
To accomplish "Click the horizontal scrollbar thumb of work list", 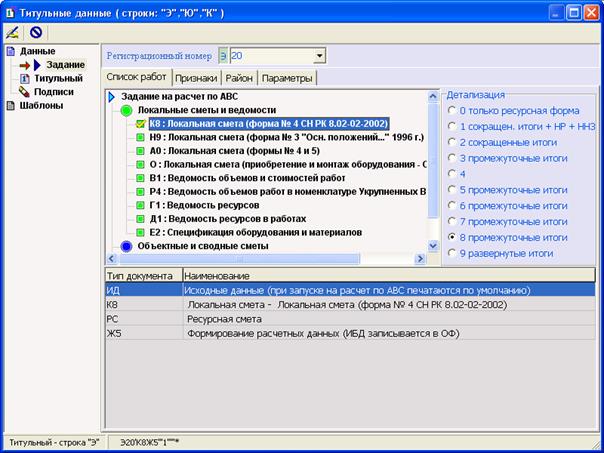I will (x=239, y=259).
